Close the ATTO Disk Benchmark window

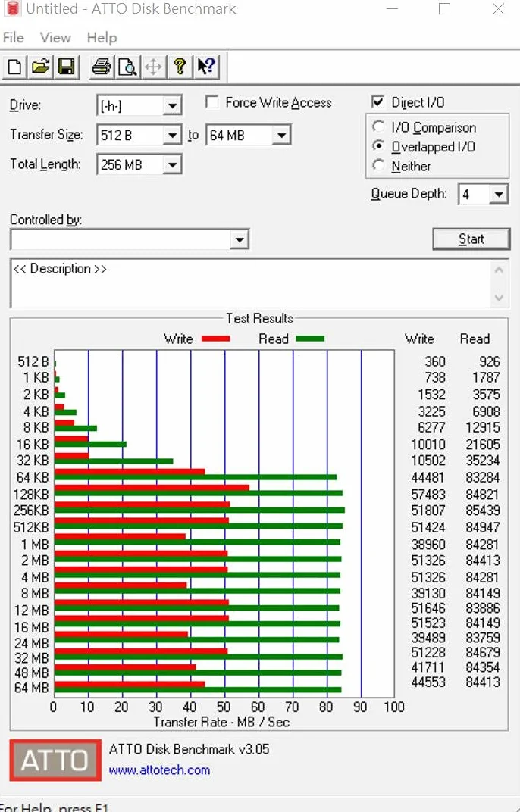498,9
